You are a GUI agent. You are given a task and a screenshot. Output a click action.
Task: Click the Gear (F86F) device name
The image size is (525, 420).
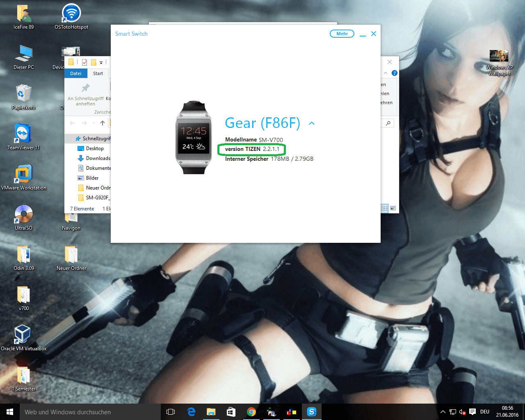coord(262,123)
